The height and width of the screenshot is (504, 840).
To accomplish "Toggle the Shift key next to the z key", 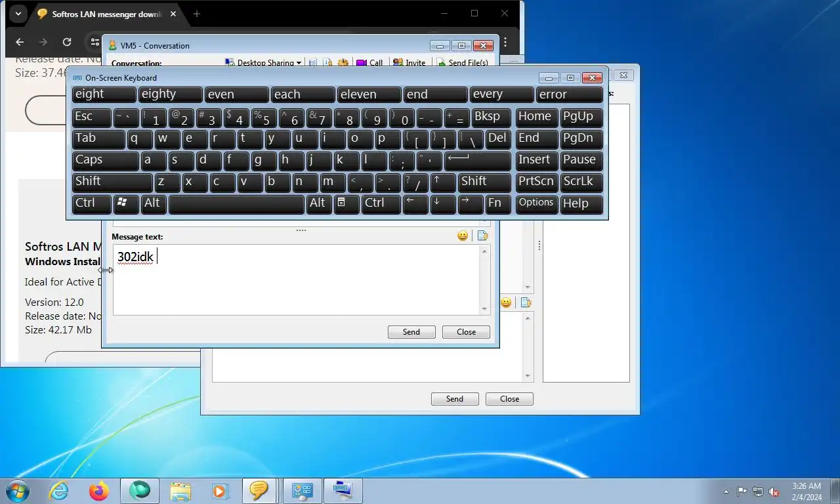I will [x=112, y=182].
